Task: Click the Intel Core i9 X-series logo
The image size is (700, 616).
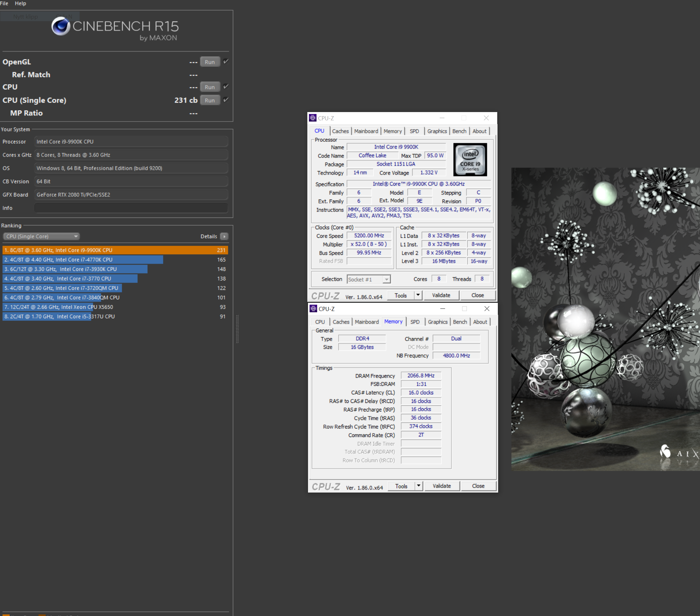Action: point(470,160)
